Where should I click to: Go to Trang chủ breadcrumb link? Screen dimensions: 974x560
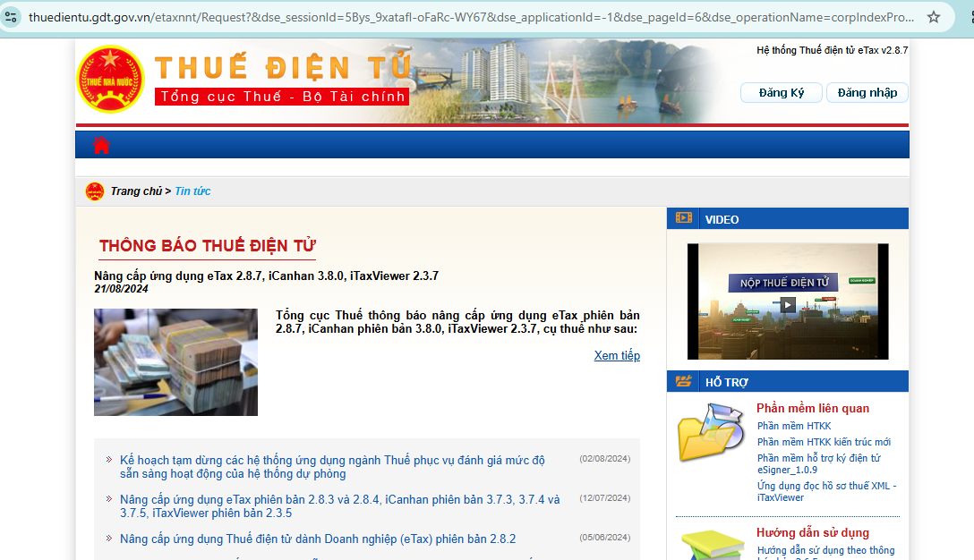tap(136, 191)
